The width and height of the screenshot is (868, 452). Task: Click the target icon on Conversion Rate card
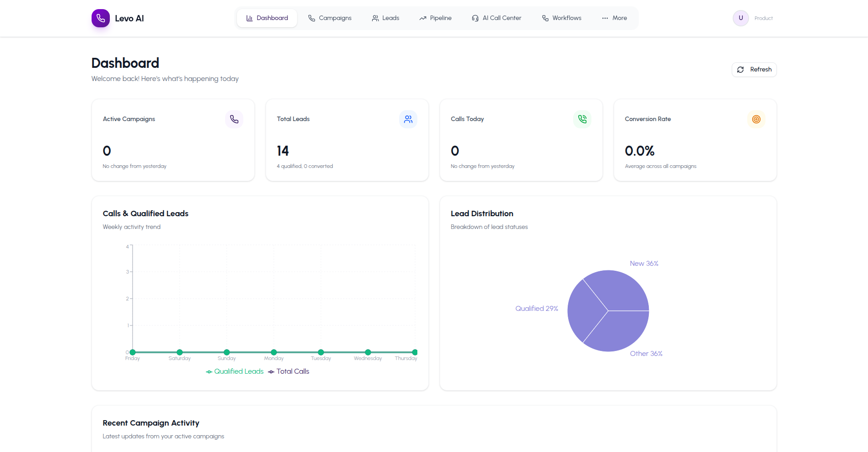[x=756, y=119]
